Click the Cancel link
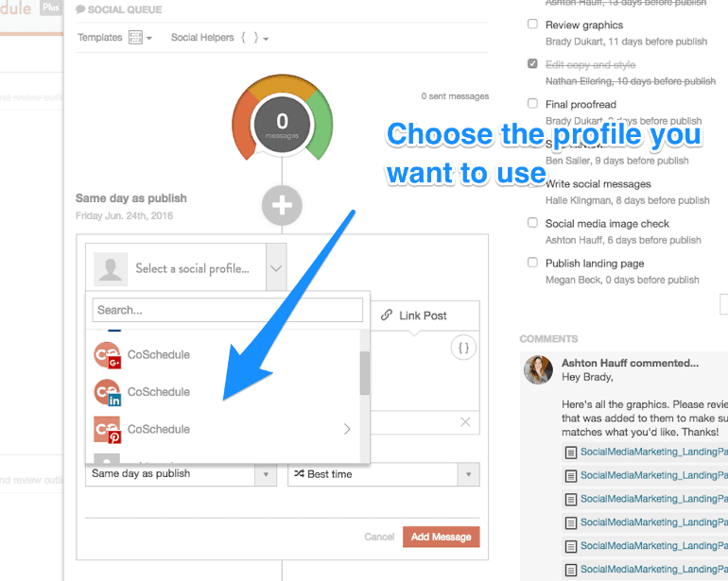This screenshot has width=728, height=581. click(379, 537)
